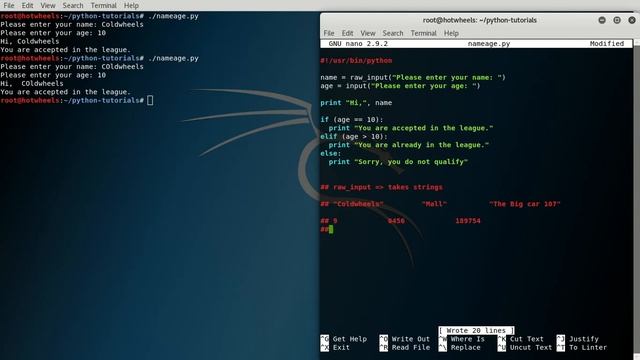Screen dimensions: 640x360
Task: Click the window title root@hotwheels: ~/python-tutorials
Action: point(480,20)
